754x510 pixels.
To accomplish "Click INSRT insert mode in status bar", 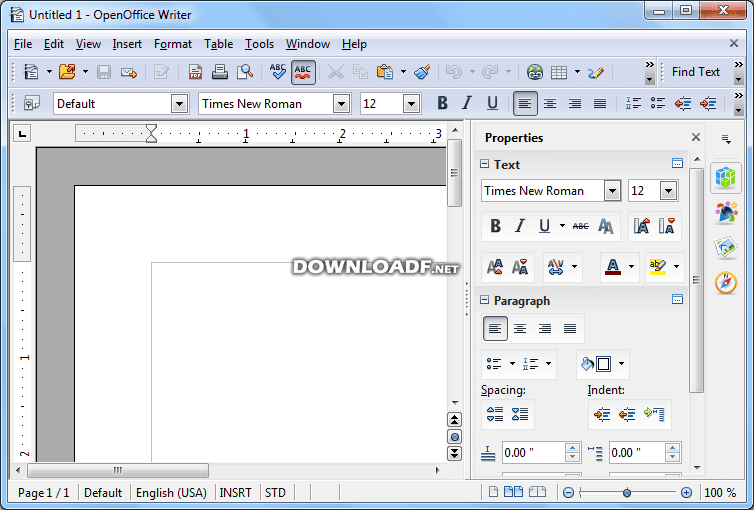I will pyautogui.click(x=235, y=493).
